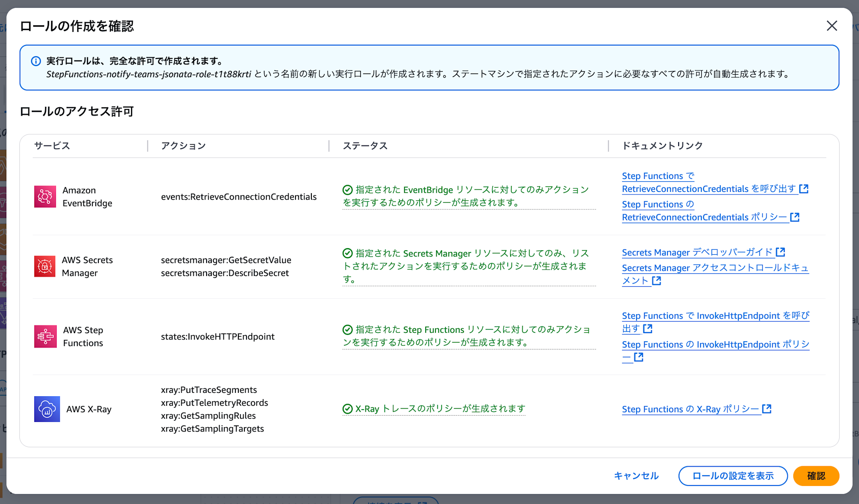Click the info icon in the banner
The height and width of the screenshot is (504, 859).
click(x=36, y=61)
